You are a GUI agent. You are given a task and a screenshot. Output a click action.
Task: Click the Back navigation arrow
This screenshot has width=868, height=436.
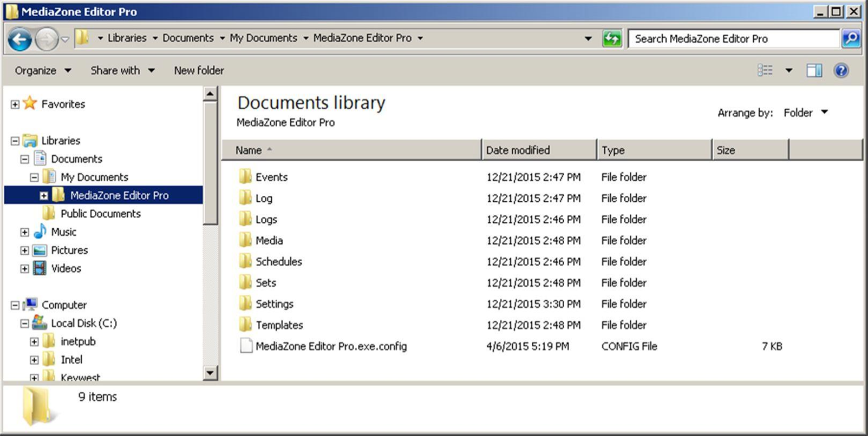[x=19, y=39]
